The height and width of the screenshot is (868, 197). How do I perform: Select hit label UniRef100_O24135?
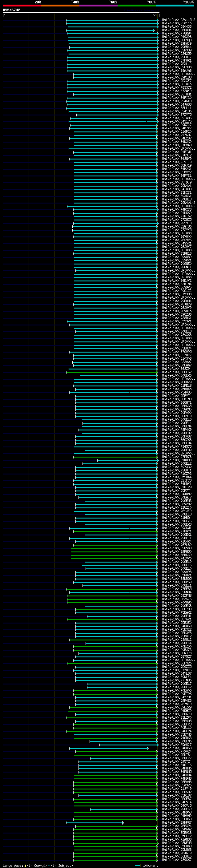[177, 111]
